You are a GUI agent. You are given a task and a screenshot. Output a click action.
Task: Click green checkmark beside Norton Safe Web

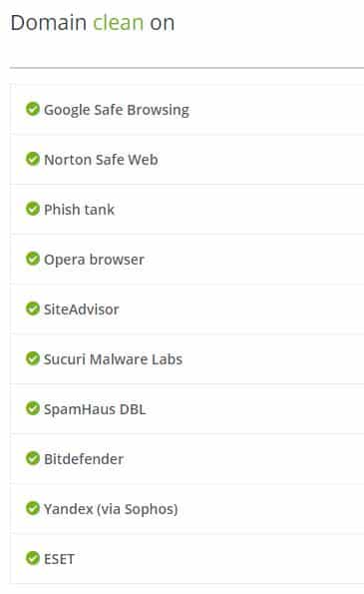[33, 159]
